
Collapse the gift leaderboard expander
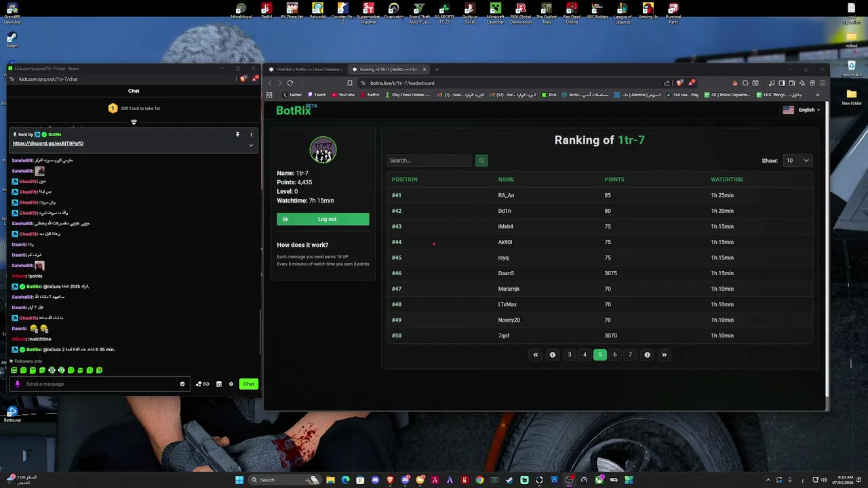[x=134, y=122]
